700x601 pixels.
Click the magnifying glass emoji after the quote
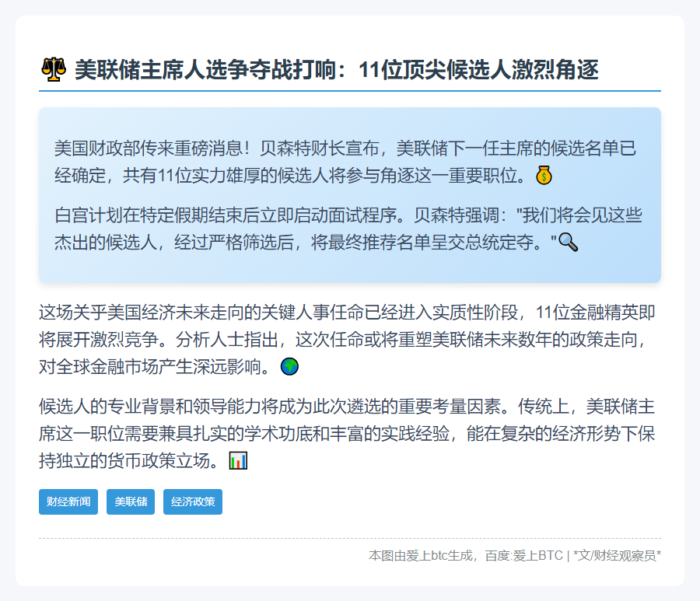coord(569,243)
